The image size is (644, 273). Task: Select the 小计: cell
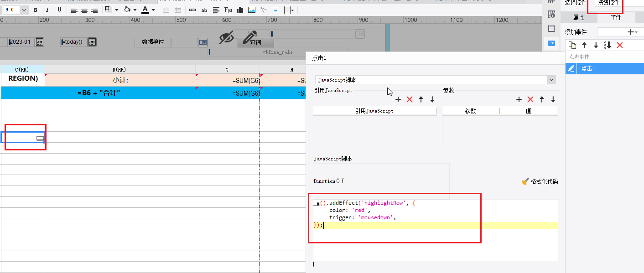[x=119, y=80]
